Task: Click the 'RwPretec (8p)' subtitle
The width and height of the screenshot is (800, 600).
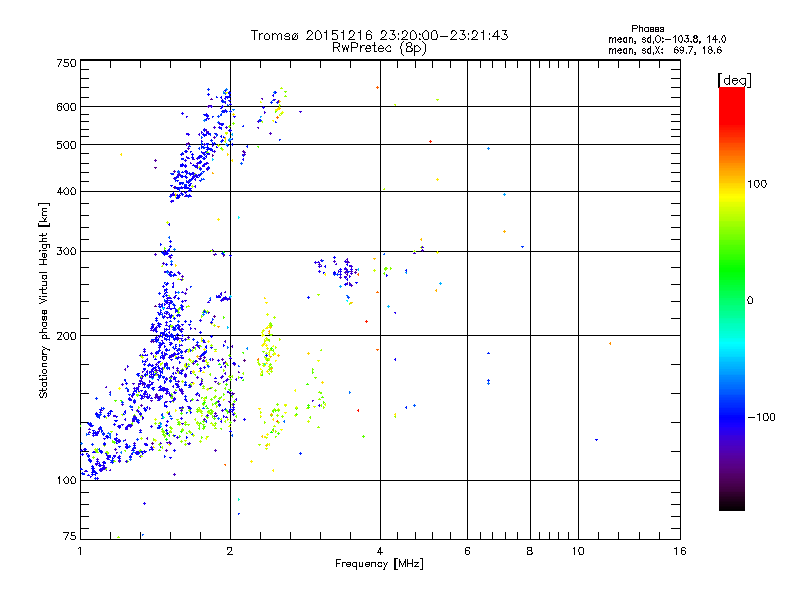Action: [379, 48]
